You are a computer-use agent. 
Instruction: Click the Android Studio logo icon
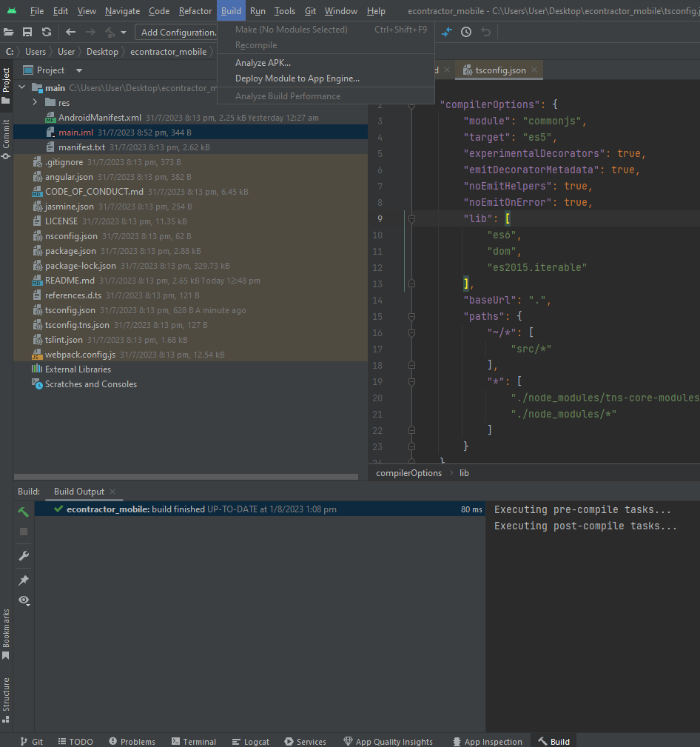[x=11, y=10]
